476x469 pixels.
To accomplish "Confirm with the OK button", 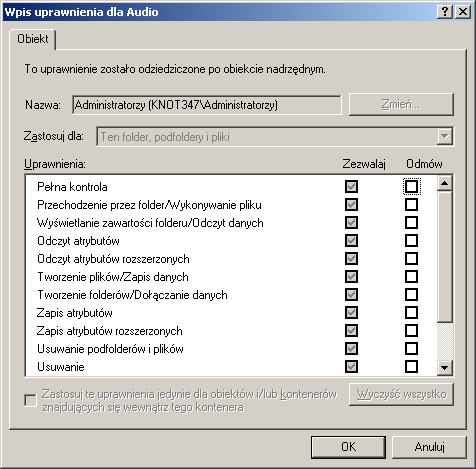I will [x=348, y=447].
